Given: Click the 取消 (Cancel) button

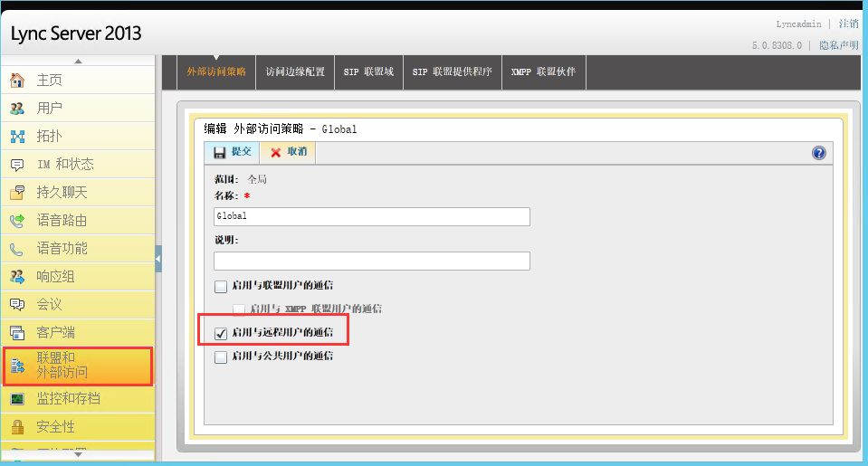Looking at the screenshot, I should pos(288,152).
